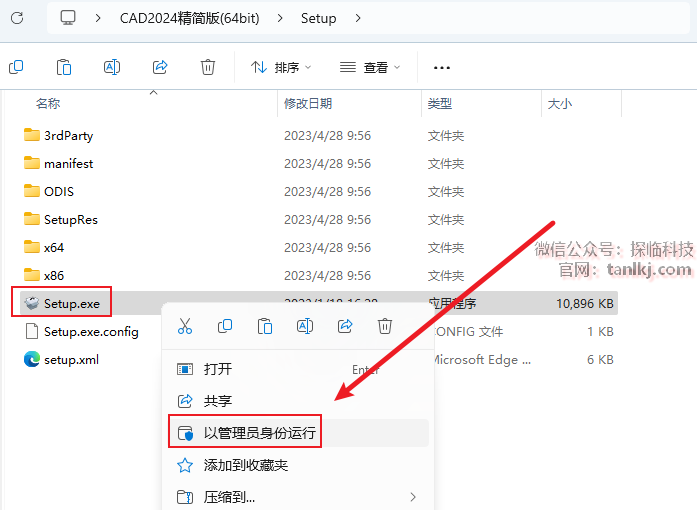Open the 查看 view dropdown
This screenshot has height=510, width=697.
(x=370, y=68)
